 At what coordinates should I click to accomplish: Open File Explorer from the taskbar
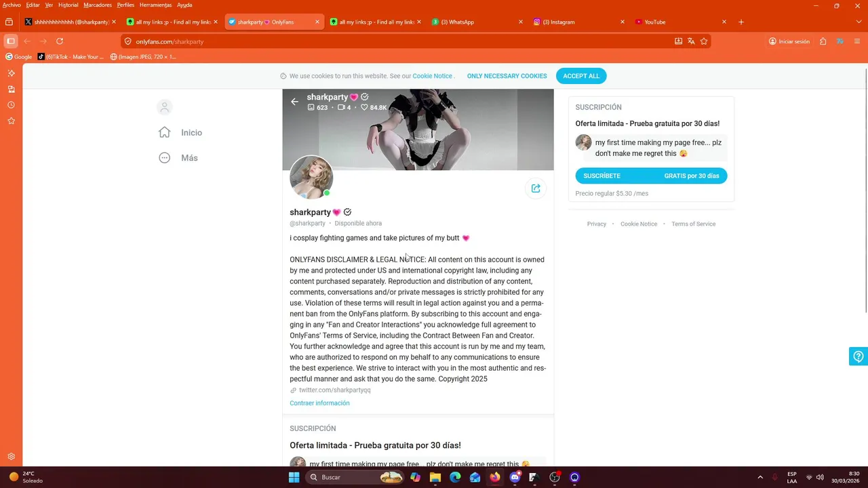(x=435, y=477)
